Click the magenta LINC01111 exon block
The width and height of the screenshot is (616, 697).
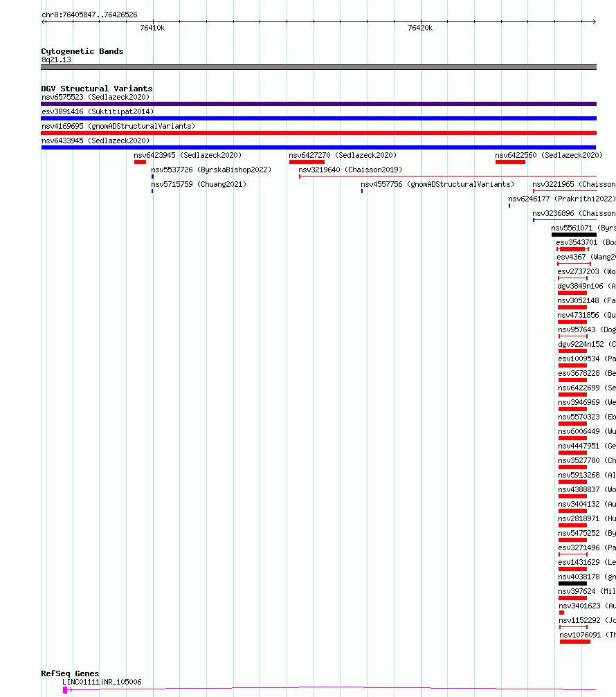pyautogui.click(x=65, y=690)
